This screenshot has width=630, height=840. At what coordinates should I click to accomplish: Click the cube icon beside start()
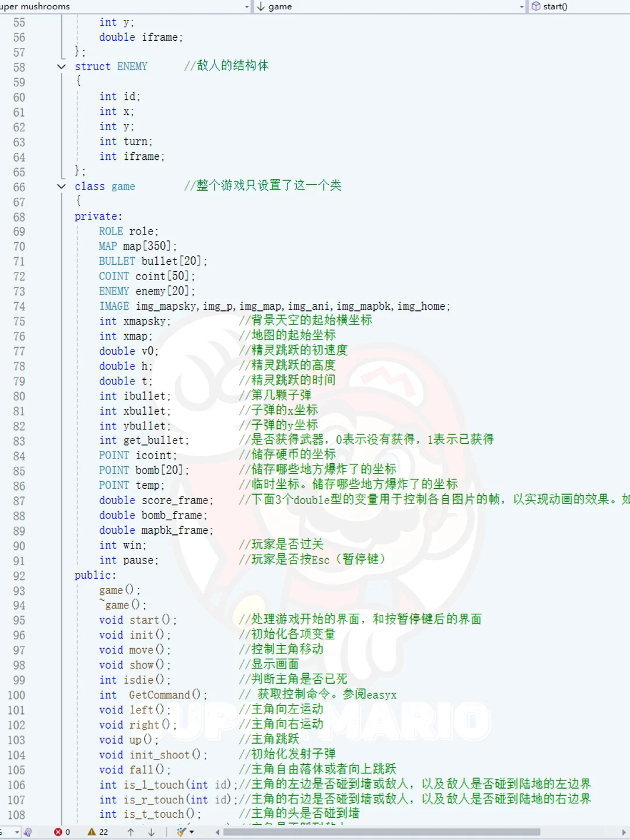[535, 6]
